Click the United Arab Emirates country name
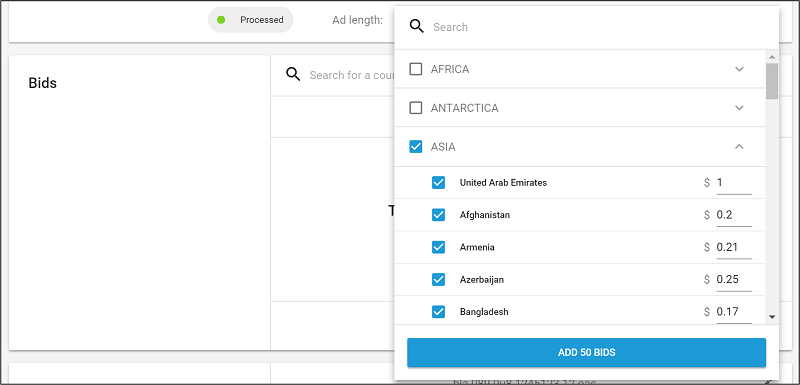The height and width of the screenshot is (385, 800). (503, 183)
